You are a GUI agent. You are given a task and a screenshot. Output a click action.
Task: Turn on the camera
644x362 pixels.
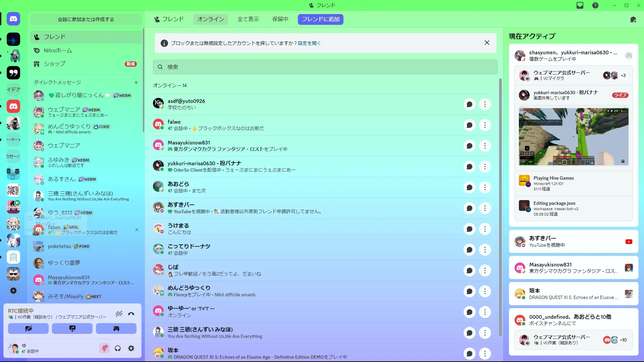(28, 328)
